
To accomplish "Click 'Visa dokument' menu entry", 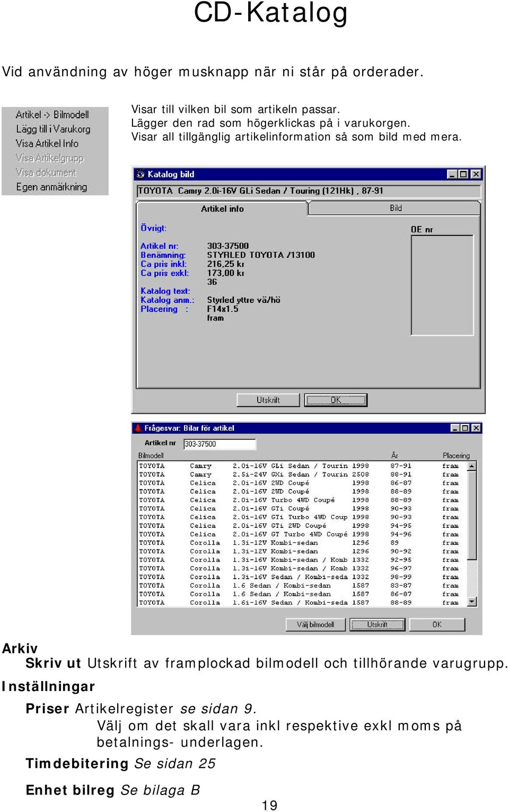I will (x=46, y=172).
